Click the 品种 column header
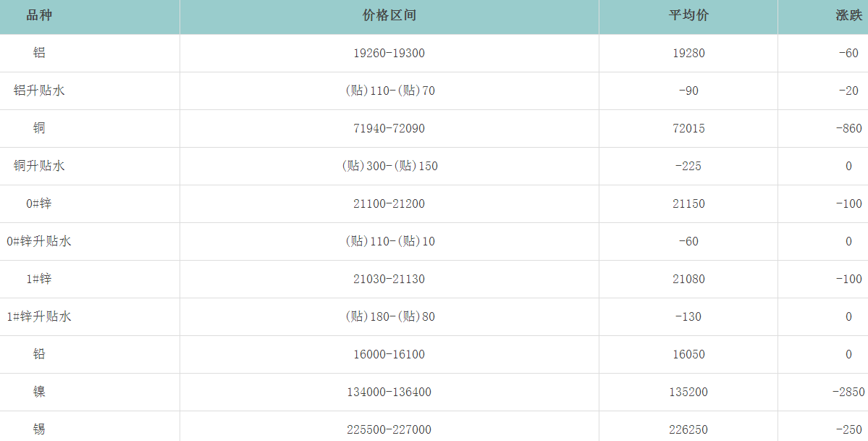The height and width of the screenshot is (441, 868). (39, 16)
